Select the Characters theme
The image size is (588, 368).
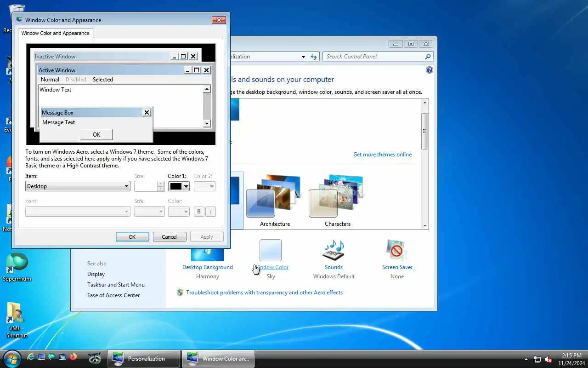coord(338,200)
